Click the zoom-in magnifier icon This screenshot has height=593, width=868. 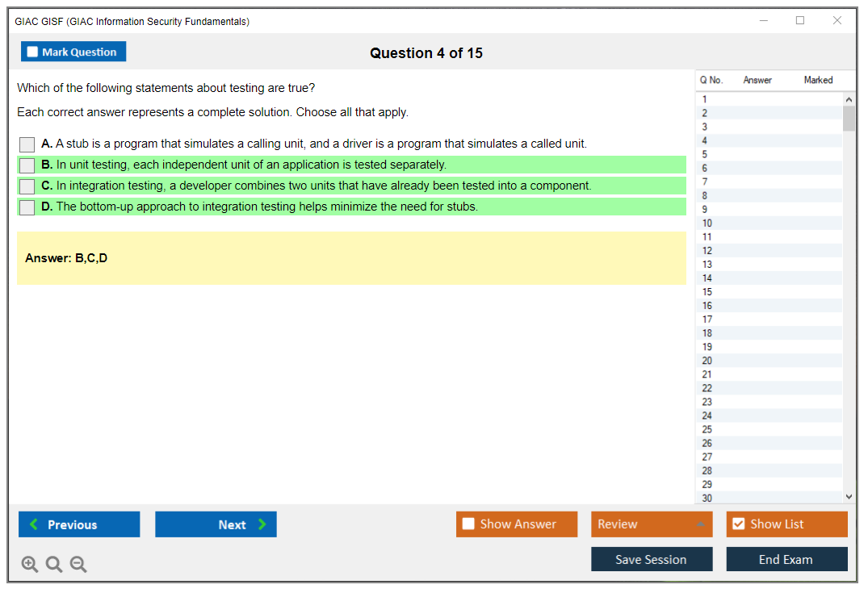tap(29, 564)
